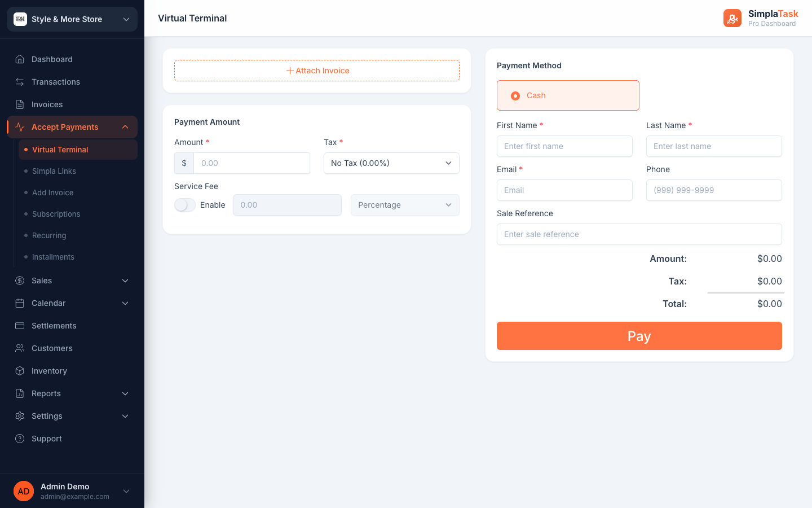Select the Settlements card icon
The width and height of the screenshot is (812, 508).
(x=20, y=326)
